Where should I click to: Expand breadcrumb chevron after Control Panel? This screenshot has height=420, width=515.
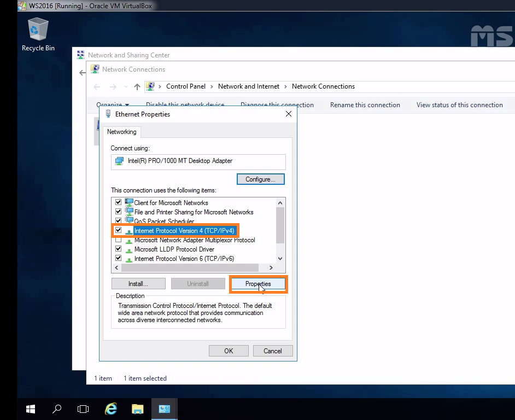click(212, 86)
